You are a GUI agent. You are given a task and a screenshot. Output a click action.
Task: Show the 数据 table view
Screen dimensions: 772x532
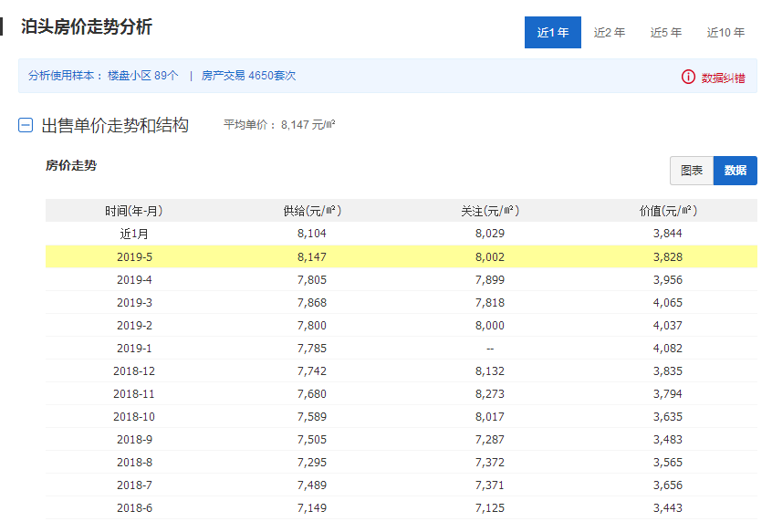[735, 171]
